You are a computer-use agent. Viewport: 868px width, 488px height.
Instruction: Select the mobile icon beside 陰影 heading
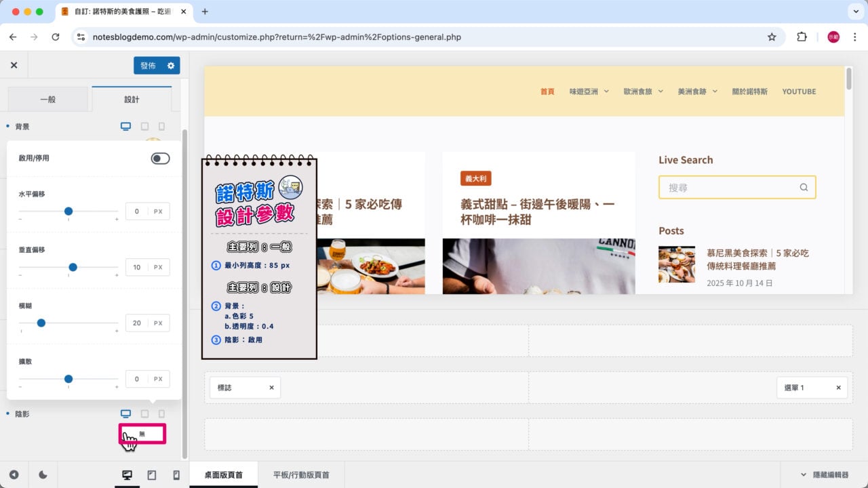[x=161, y=413]
